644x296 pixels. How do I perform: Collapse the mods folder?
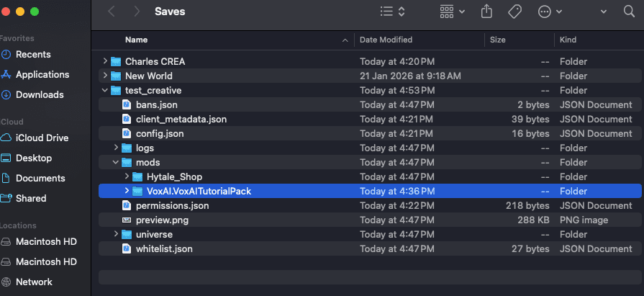[x=116, y=162]
